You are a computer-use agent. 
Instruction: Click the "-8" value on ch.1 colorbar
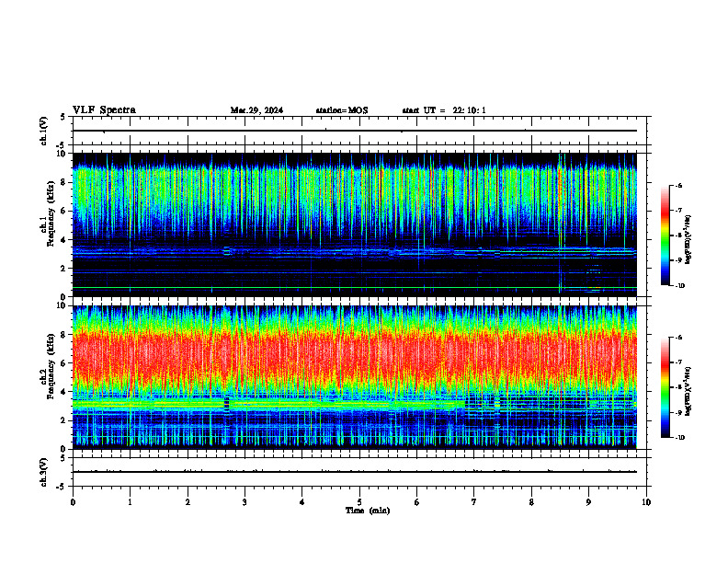click(678, 236)
